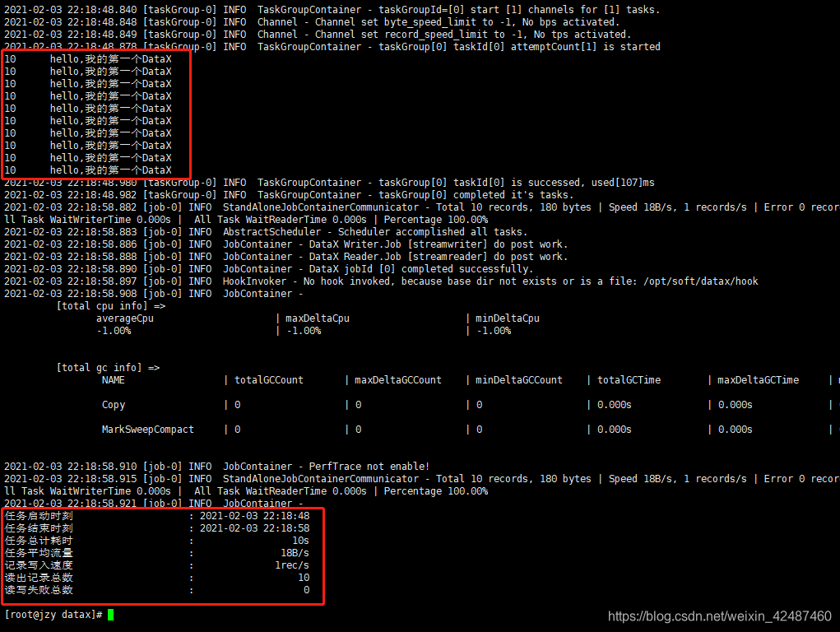Click the minDeltaCpu column label
Viewport: 840px width, 632px height.
(508, 318)
